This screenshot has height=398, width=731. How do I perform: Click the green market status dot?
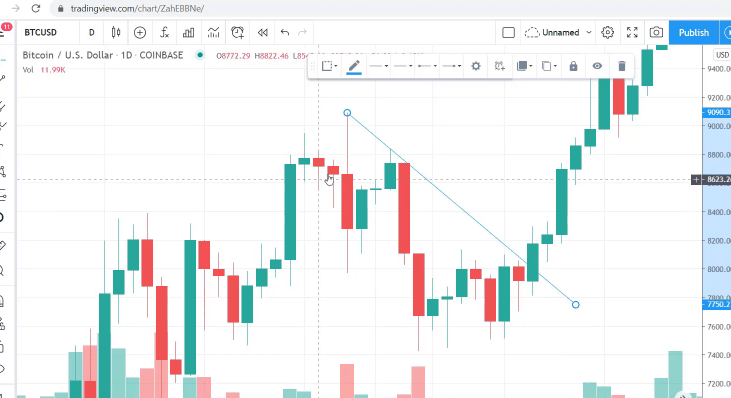click(x=200, y=55)
